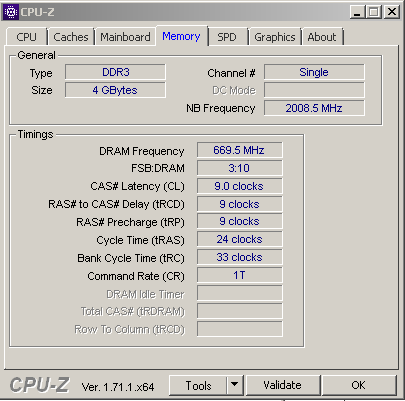Open the Mainboard tab
Image resolution: width=405 pixels, height=401 pixels.
pyautogui.click(x=125, y=37)
